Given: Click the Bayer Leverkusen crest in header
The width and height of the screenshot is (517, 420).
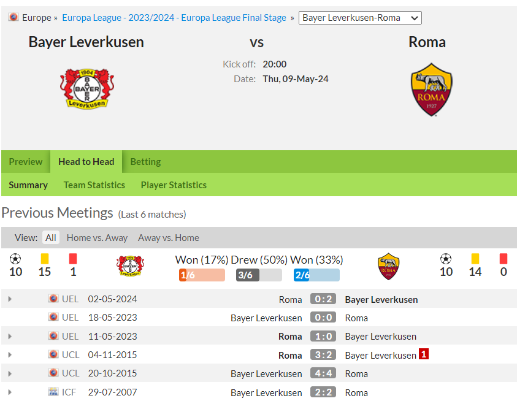Looking at the screenshot, I should 86,88.
